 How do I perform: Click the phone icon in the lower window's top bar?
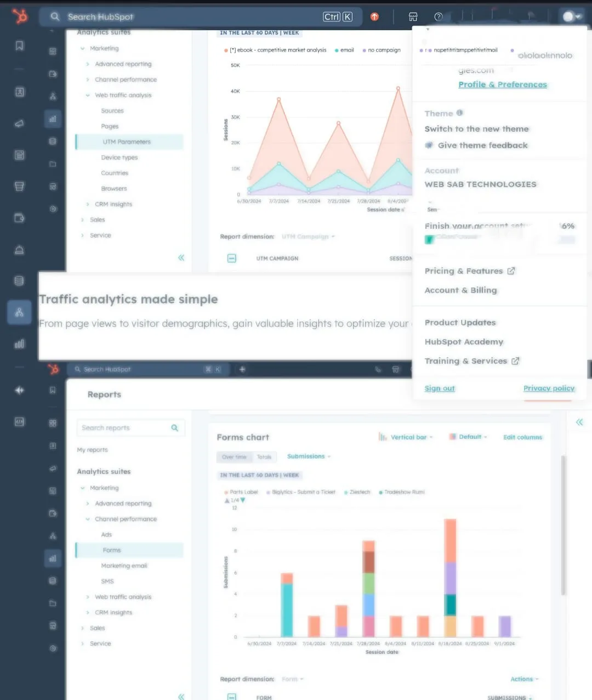378,369
